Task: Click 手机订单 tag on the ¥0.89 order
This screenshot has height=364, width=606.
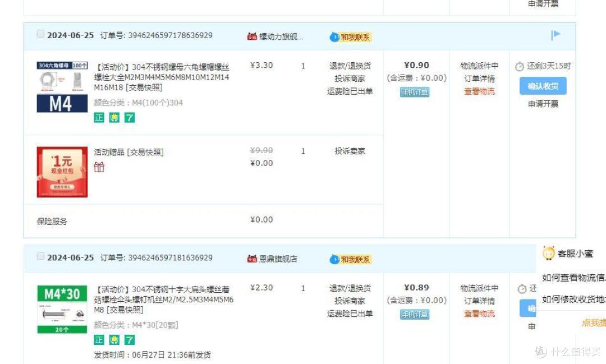Action: (415, 315)
